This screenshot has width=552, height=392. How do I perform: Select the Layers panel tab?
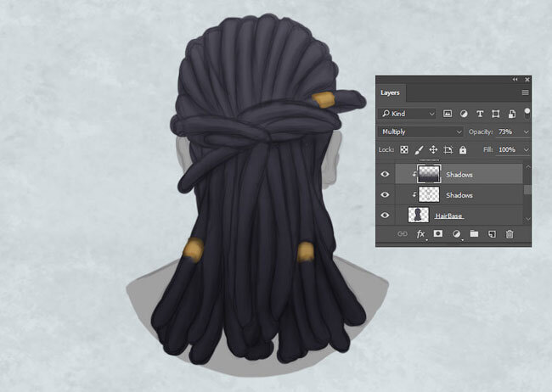(x=390, y=92)
